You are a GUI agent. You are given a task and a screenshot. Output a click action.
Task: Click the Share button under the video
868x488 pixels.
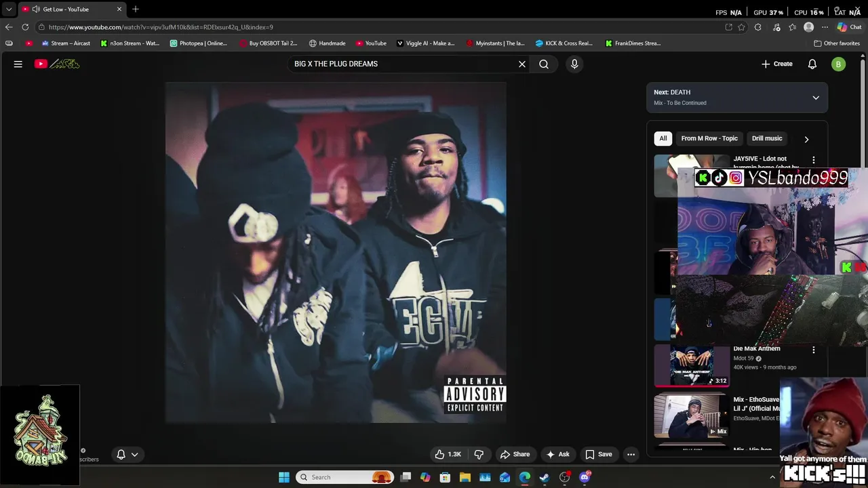point(515,454)
